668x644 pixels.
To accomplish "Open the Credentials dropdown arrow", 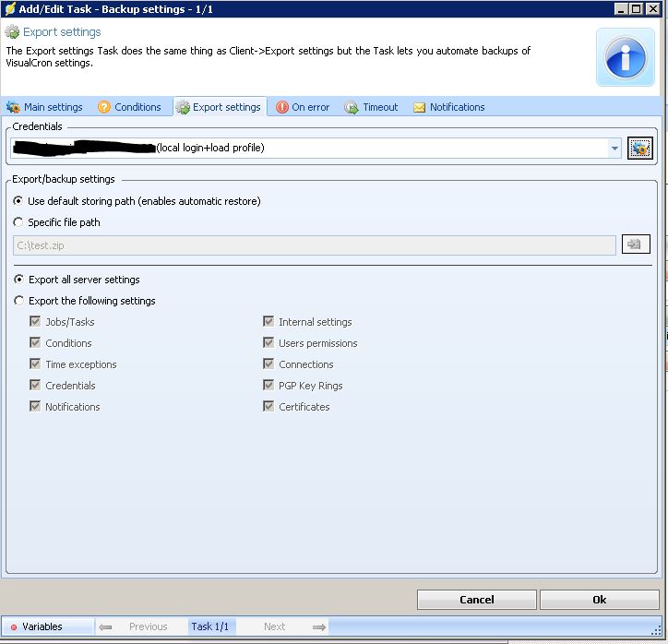I will 614,148.
